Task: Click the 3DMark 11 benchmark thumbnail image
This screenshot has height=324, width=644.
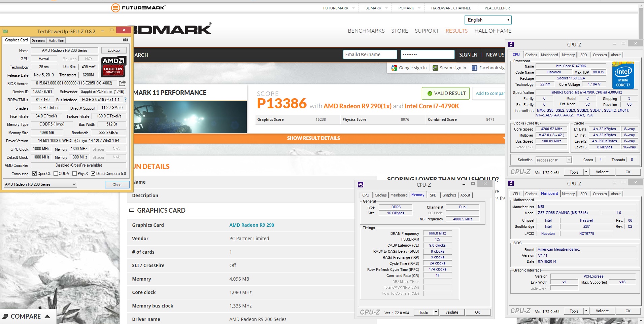Action: tap(190, 117)
